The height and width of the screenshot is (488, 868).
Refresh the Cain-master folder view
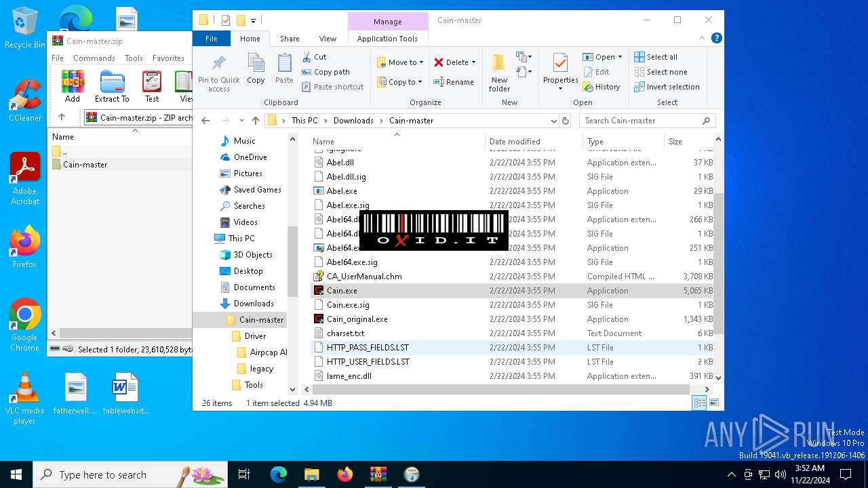pos(566,121)
